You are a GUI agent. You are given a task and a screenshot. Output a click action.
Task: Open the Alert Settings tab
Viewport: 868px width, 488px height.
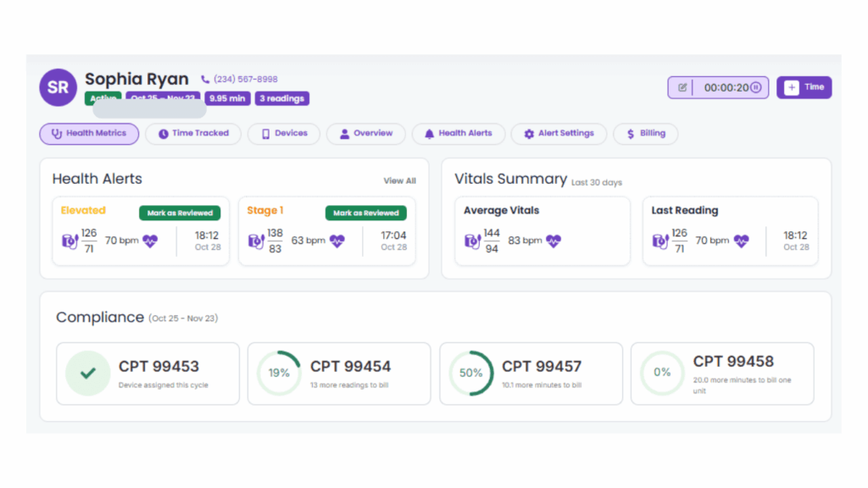tap(559, 134)
